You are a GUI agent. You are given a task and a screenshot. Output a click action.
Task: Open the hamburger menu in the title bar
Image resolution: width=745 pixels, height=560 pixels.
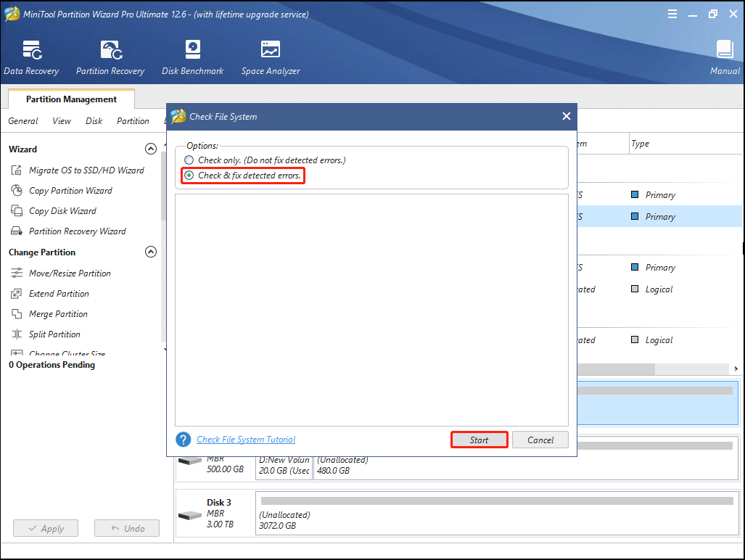[672, 14]
